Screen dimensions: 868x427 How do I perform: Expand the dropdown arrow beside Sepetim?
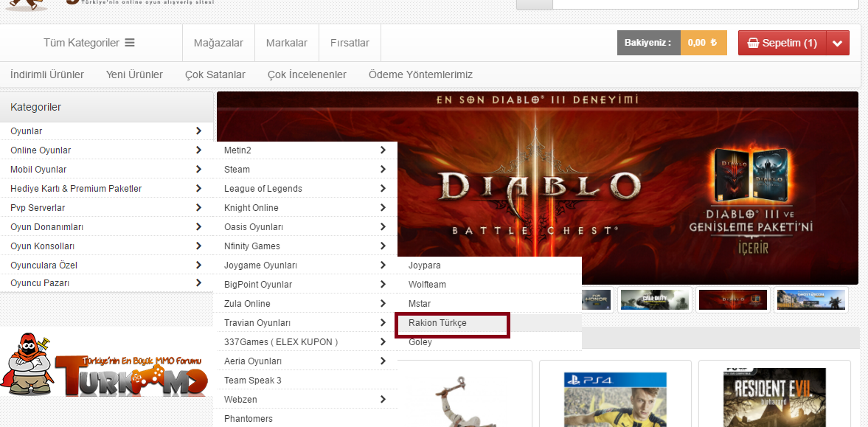tap(838, 43)
